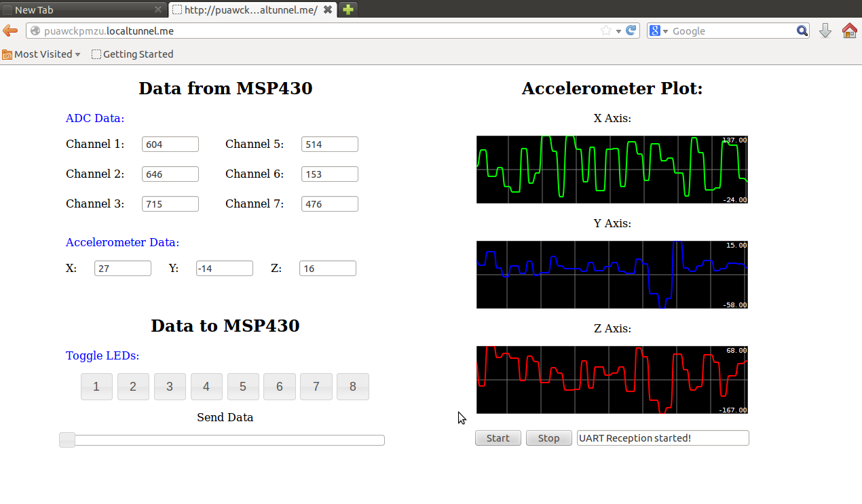Open the Google search engine dropdown

658,31
